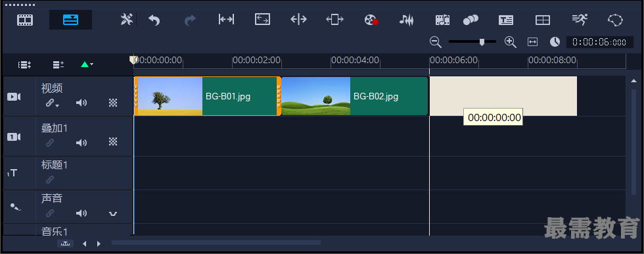This screenshot has height=254, width=644.
Task: Switch to Storyboard view
Action: coord(25,20)
